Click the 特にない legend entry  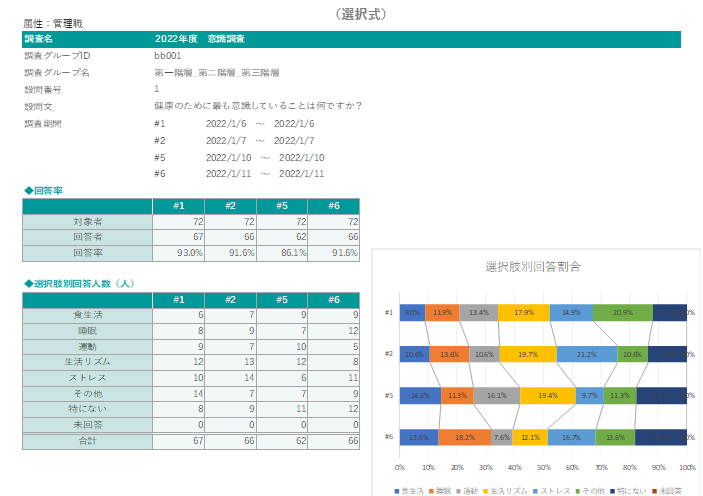pos(631,491)
